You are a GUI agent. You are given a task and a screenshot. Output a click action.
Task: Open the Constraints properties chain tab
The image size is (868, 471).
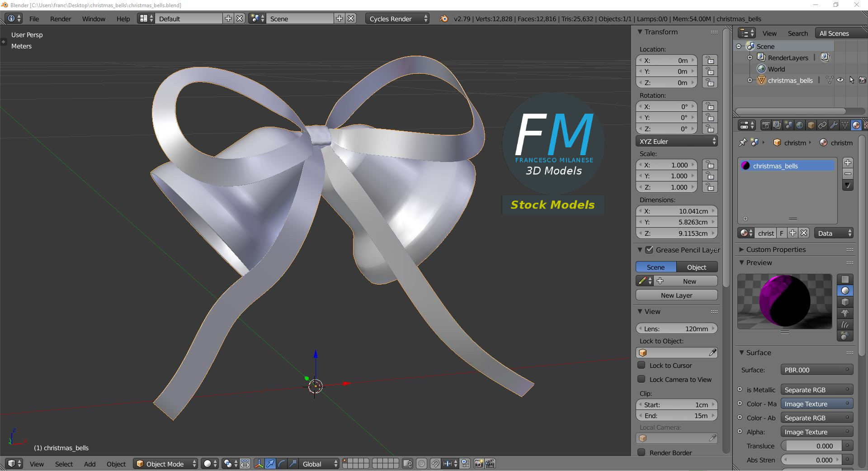(822, 125)
